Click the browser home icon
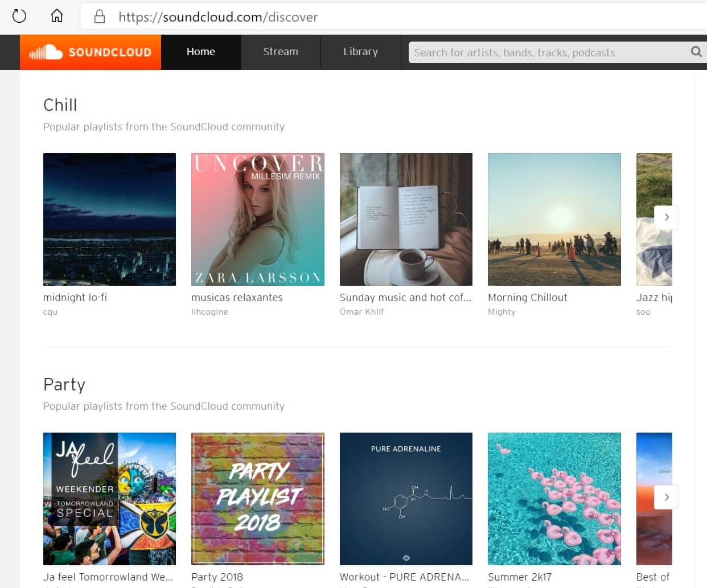 (57, 16)
